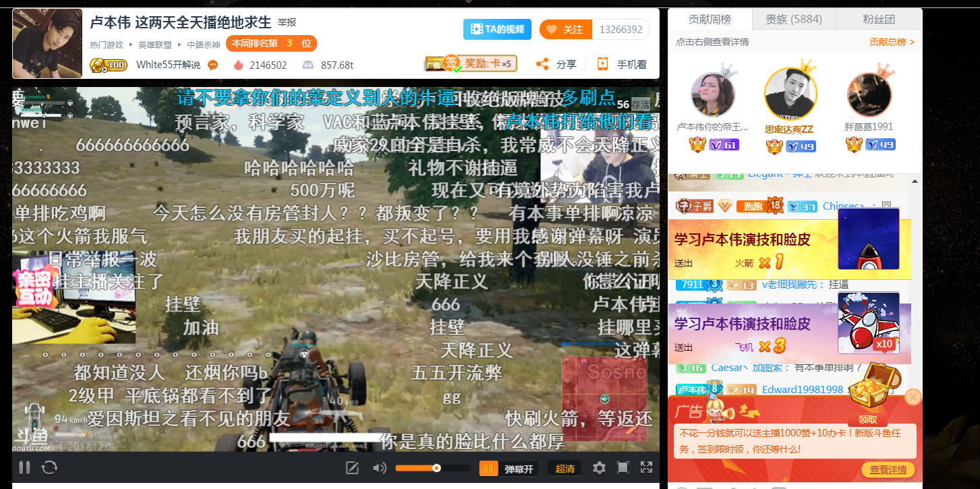Screen dimensions: 980x489
Task: Click the rocket gift image
Action: 868,239
